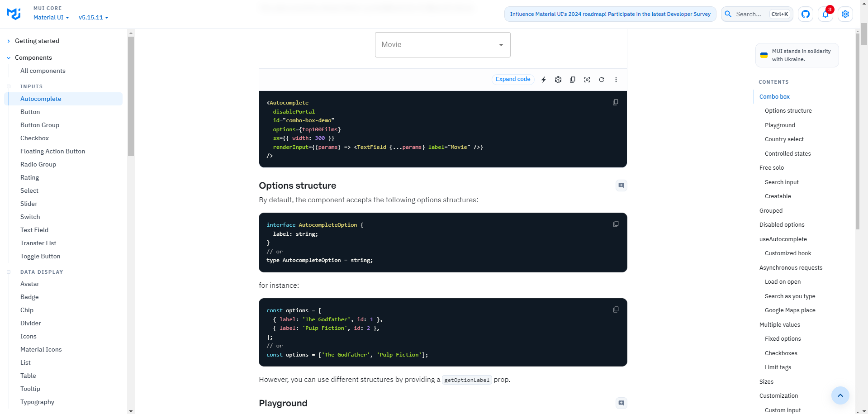The image size is (868, 414).
Task: Open Button component page
Action: 30,112
